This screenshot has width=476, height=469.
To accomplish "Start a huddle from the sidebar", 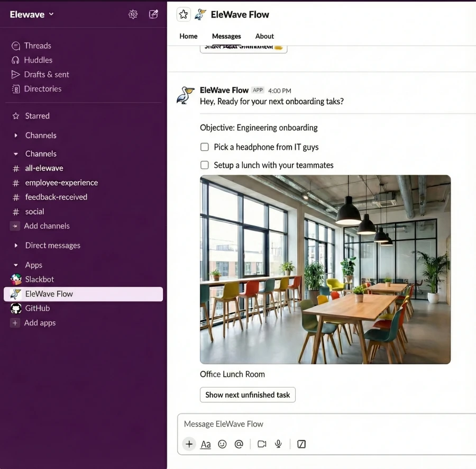I will click(38, 60).
